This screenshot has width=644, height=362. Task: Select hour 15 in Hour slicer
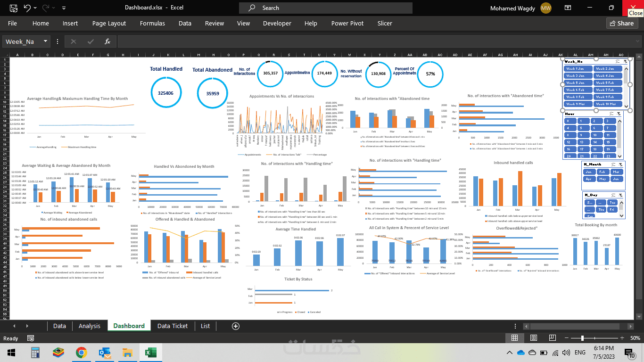(x=610, y=142)
